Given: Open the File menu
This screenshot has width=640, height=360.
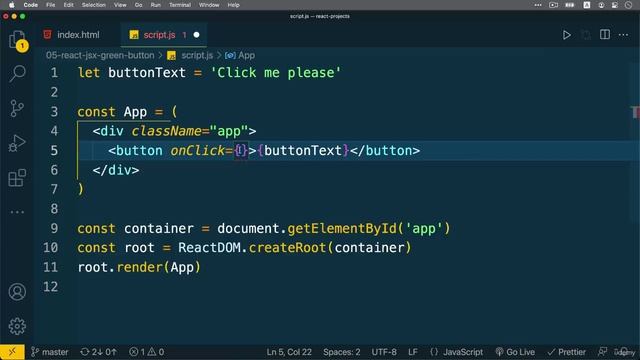Looking at the screenshot, I should click(x=51, y=5).
